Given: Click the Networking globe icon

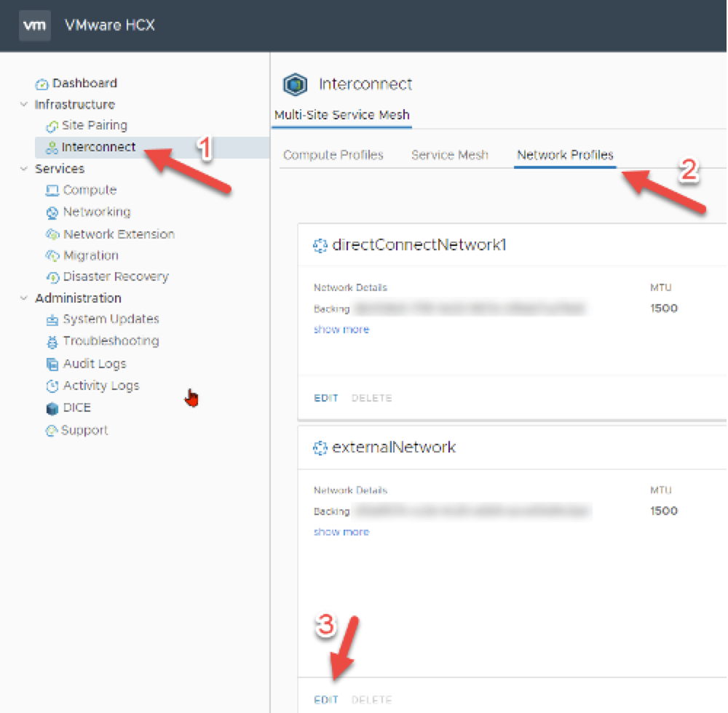Looking at the screenshot, I should [x=52, y=212].
